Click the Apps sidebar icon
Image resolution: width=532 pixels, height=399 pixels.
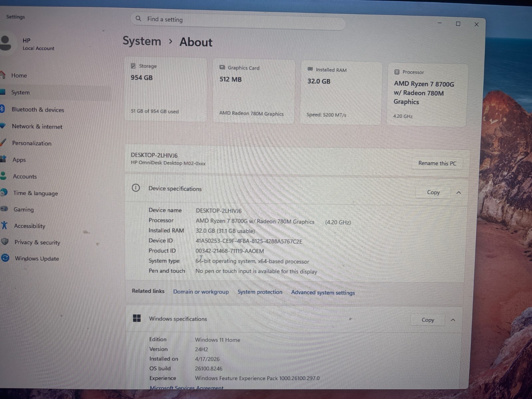pyautogui.click(x=3, y=159)
